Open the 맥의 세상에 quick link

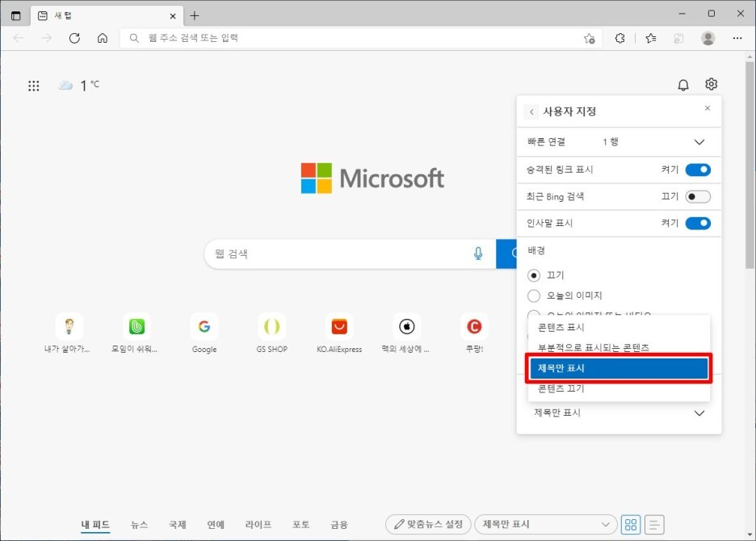406,333
